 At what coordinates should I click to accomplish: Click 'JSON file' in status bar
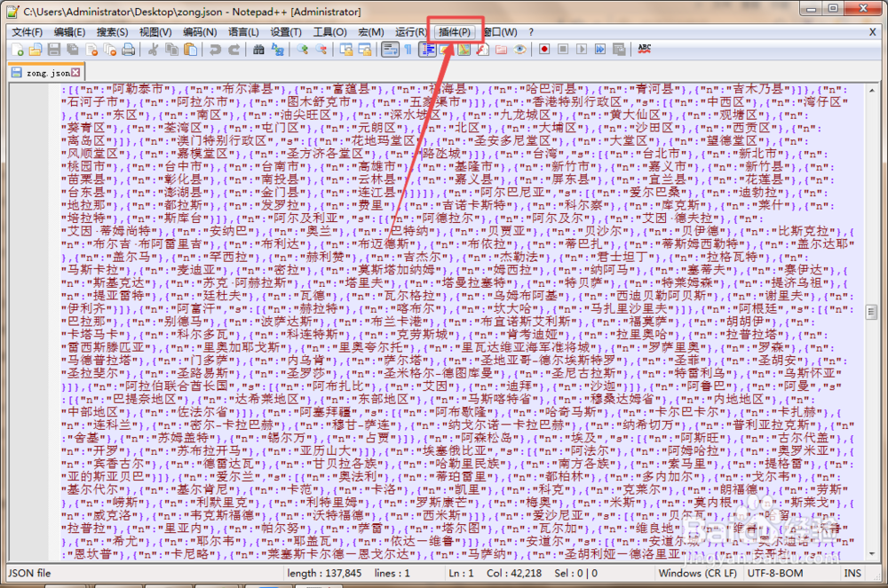pyautogui.click(x=29, y=573)
